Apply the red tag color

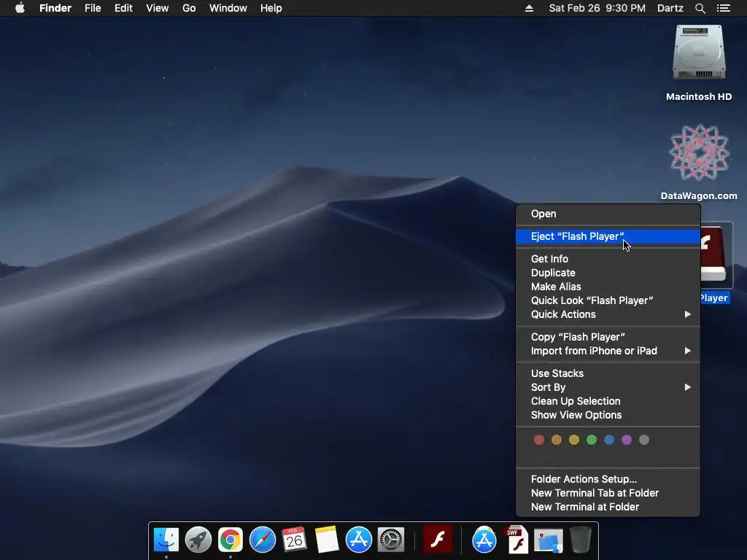click(539, 440)
